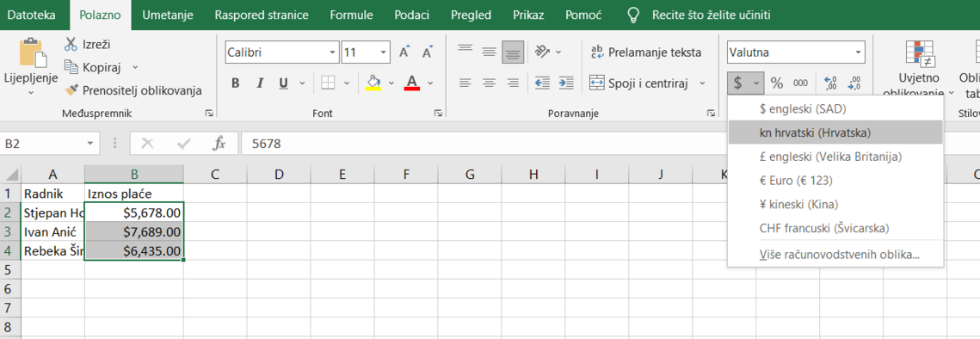The height and width of the screenshot is (339, 980).
Task: Expand the Kopiraj dropdown arrow
Action: click(135, 67)
